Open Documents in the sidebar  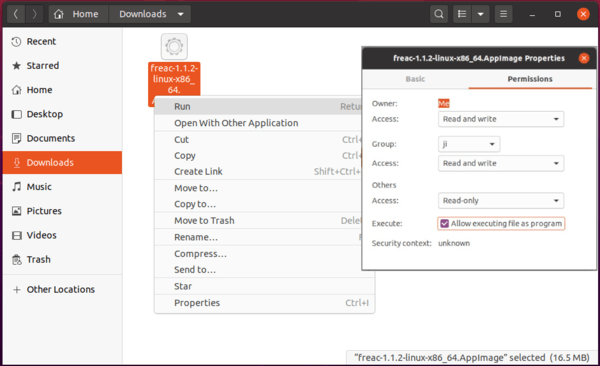[62, 138]
